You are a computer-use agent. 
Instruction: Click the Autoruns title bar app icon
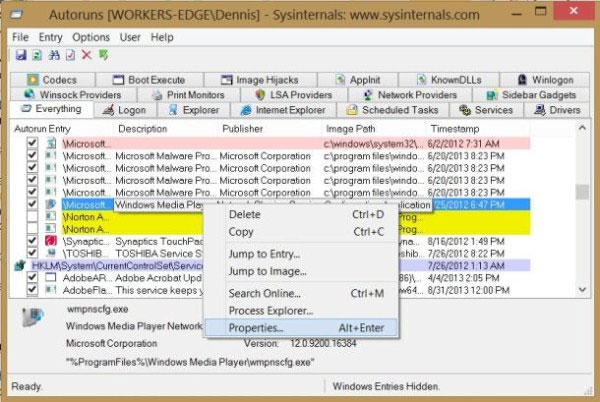[x=17, y=15]
